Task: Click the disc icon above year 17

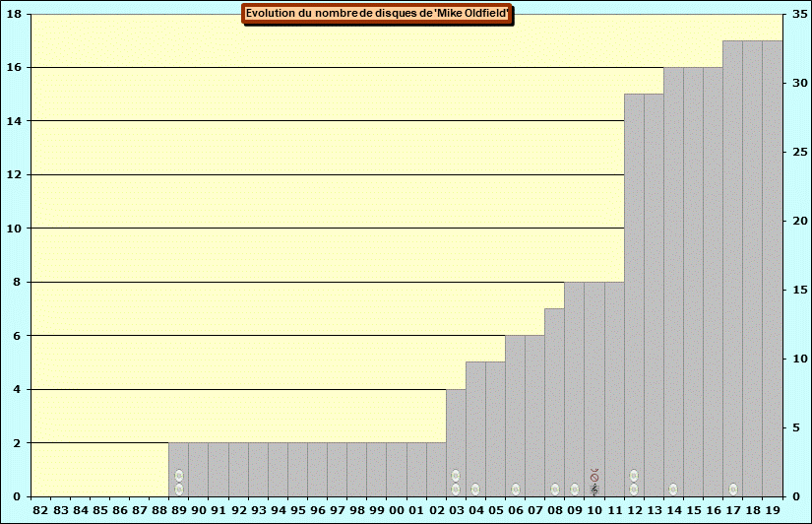Action: coord(733,490)
